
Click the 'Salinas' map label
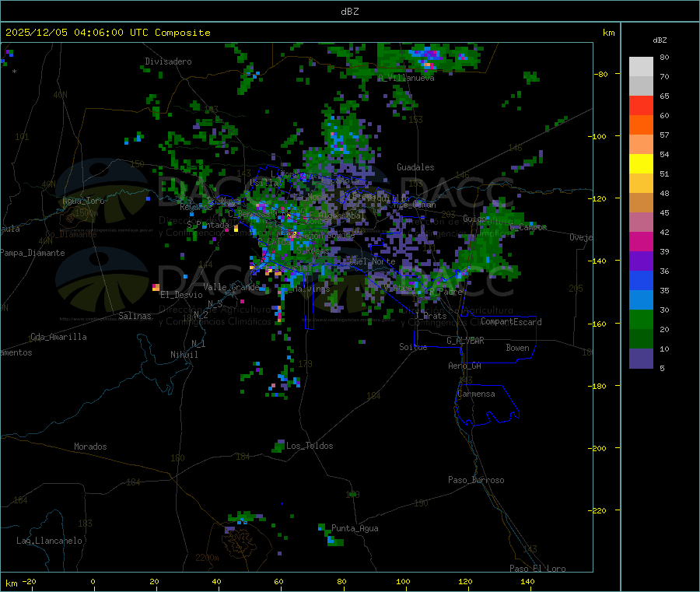tap(135, 316)
